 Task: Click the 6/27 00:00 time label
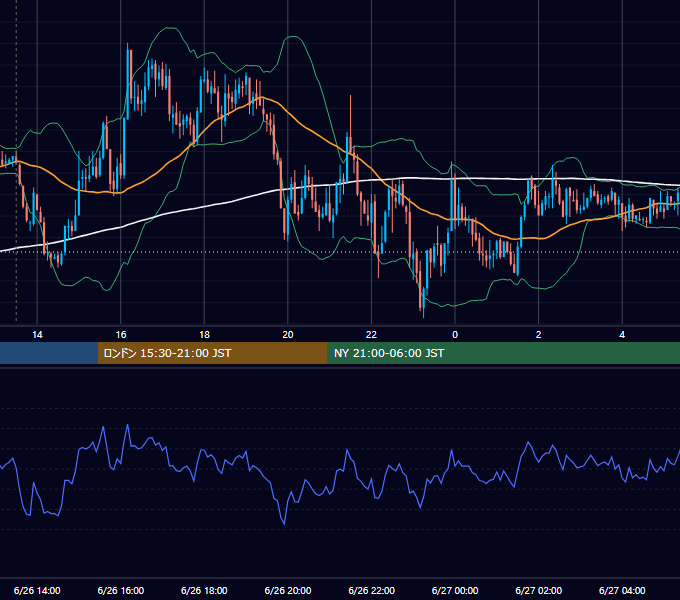(455, 590)
